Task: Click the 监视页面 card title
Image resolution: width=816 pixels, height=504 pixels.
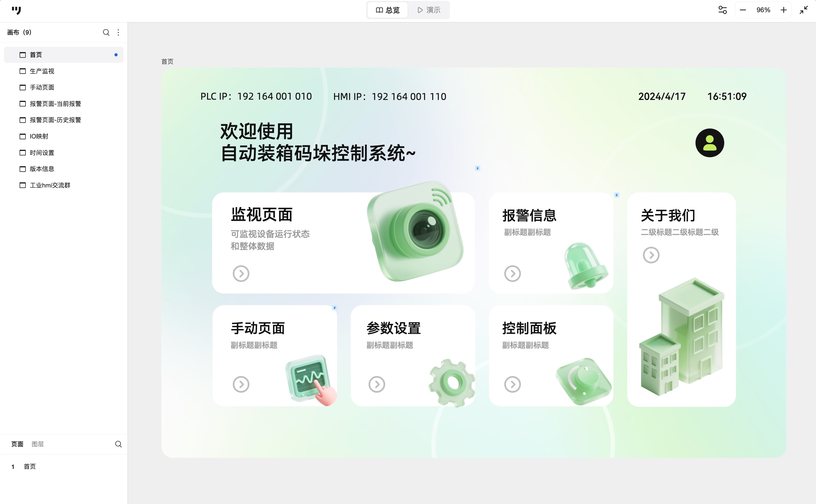Action: (x=262, y=214)
